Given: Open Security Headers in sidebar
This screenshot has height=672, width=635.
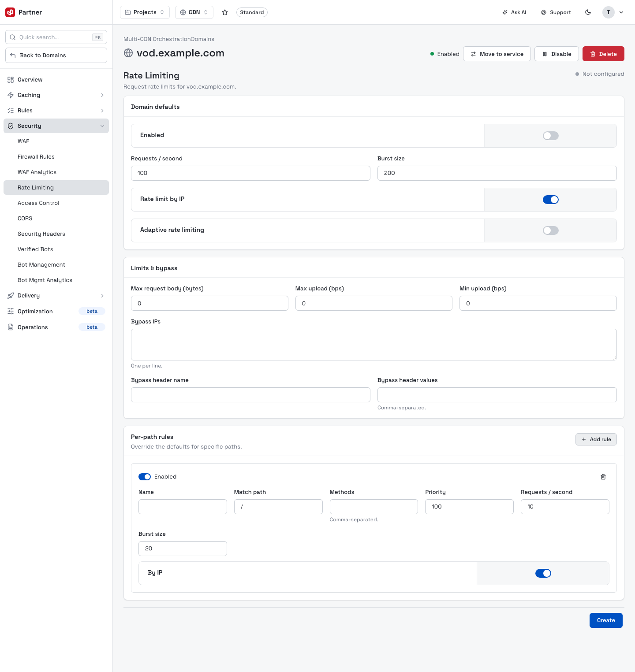Looking at the screenshot, I should (56, 234).
